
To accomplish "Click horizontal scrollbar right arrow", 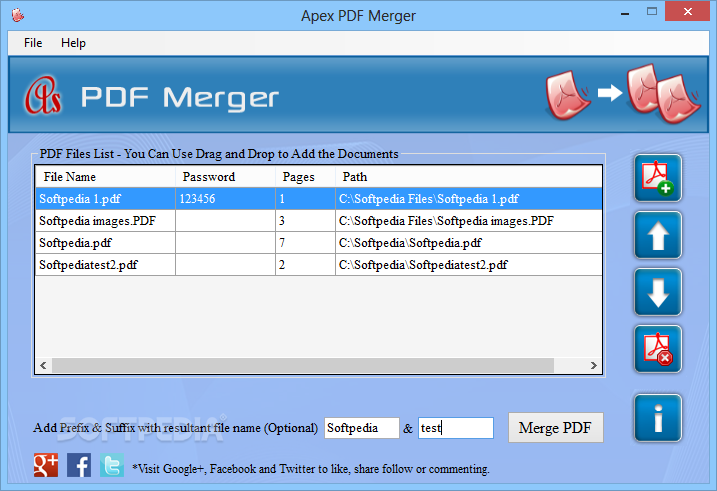I will tap(594, 365).
